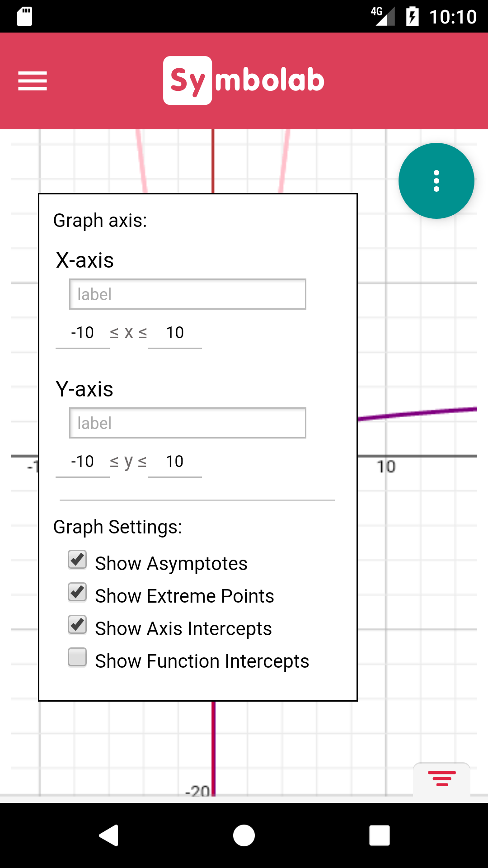Tap the Android back navigation arrow
The width and height of the screenshot is (488, 868).
[x=108, y=835]
